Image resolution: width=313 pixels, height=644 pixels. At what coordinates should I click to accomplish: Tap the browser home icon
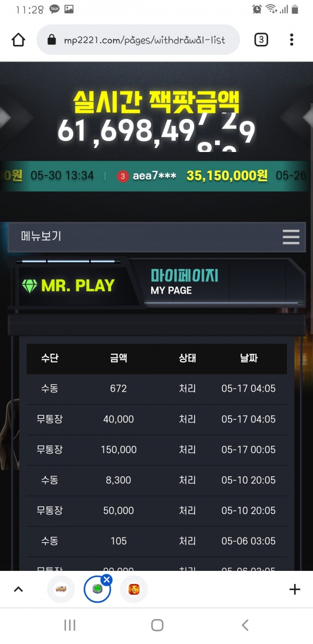[x=18, y=40]
